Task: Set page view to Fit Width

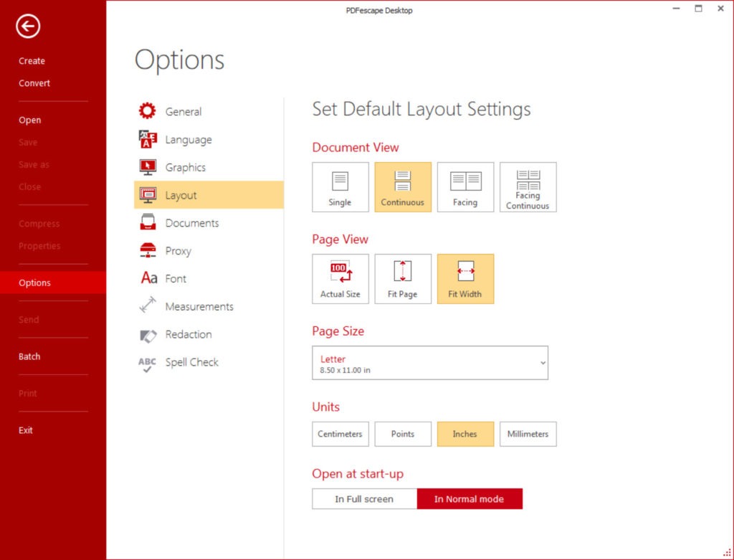Action: tap(465, 279)
